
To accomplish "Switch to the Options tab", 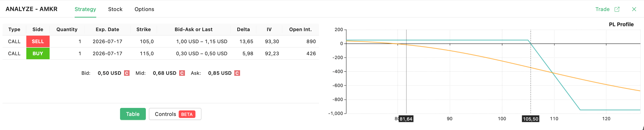I will 144,9.
